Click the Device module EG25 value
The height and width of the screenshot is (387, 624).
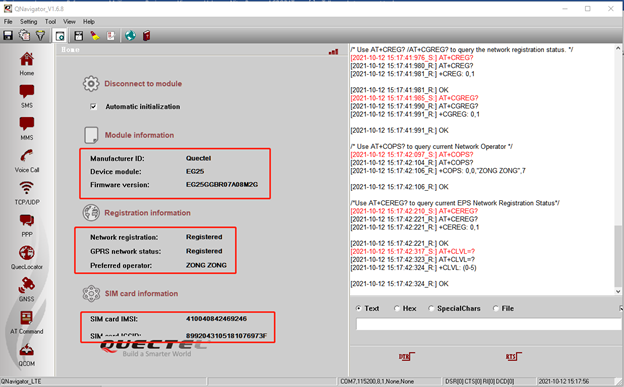pos(195,171)
